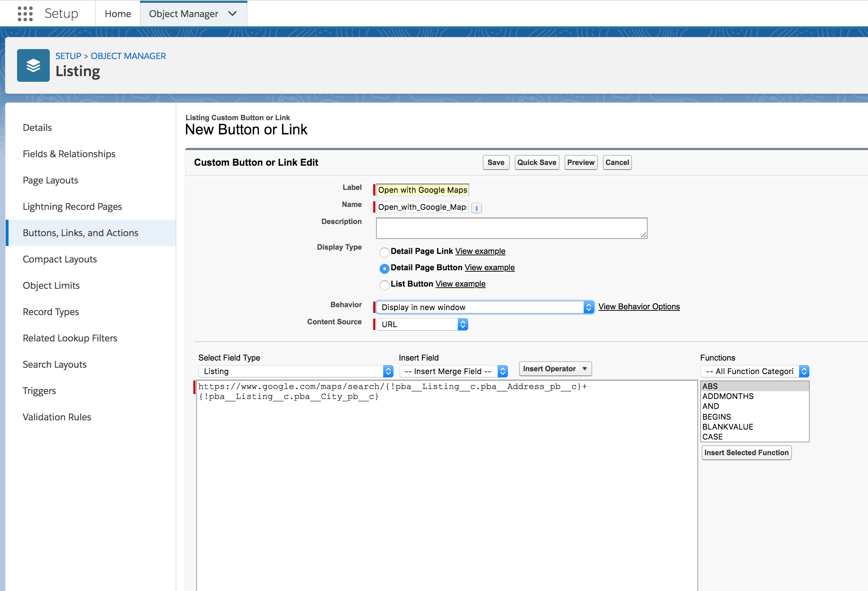Select CASE in the Functions list
The image size is (868, 591).
point(713,436)
